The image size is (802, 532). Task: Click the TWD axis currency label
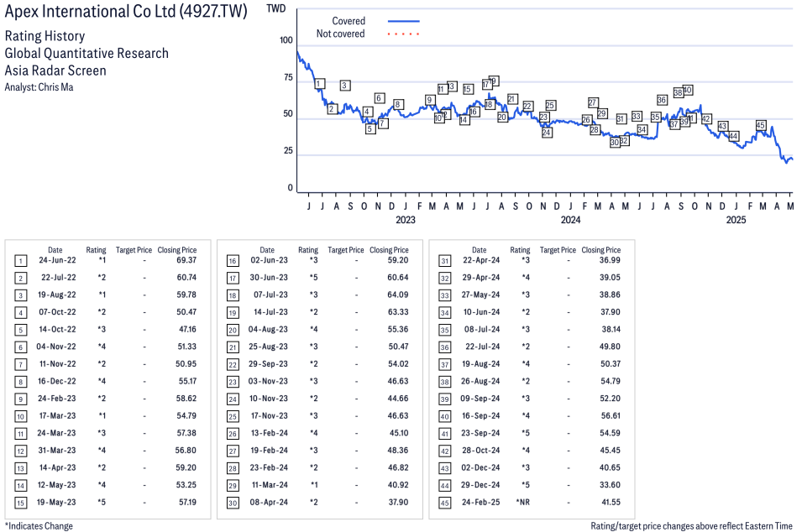tap(276, 8)
